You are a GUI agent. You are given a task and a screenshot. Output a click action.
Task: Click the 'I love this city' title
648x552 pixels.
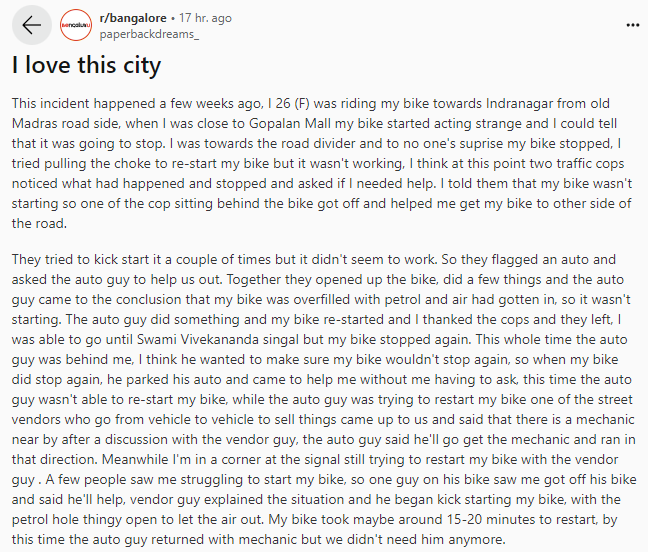(87, 66)
